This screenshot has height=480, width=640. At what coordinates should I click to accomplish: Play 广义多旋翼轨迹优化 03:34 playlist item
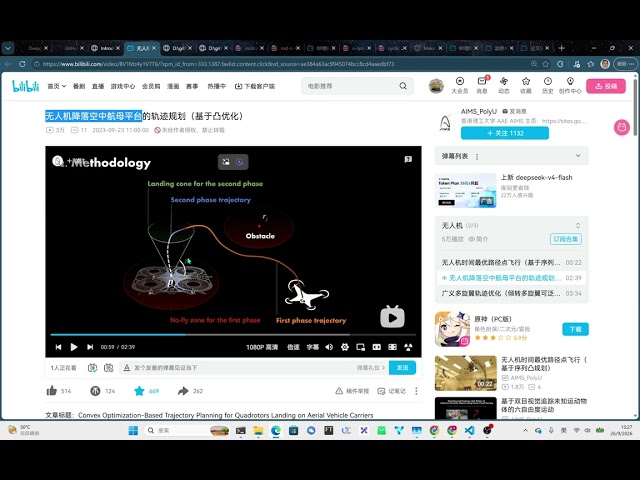pyautogui.click(x=511, y=293)
